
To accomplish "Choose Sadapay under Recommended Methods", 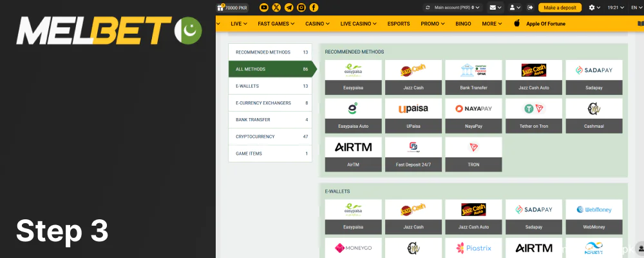I will [x=594, y=77].
